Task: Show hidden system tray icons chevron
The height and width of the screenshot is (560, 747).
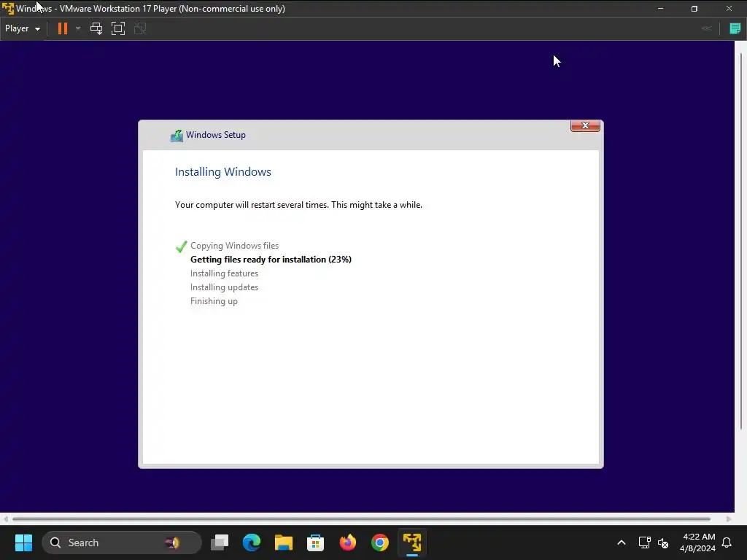Action: tap(622, 542)
